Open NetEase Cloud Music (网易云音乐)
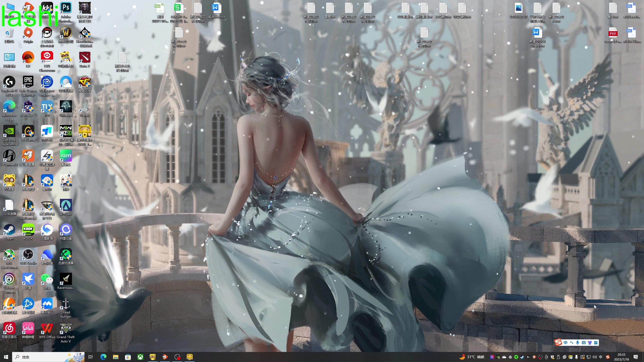Image resolution: width=644 pixels, height=362 pixels. (9, 331)
